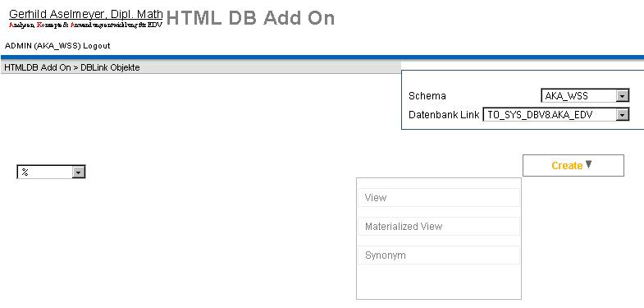Image resolution: width=644 pixels, height=308 pixels.
Task: Click the triangle arrow beside Create
Action: [588, 164]
